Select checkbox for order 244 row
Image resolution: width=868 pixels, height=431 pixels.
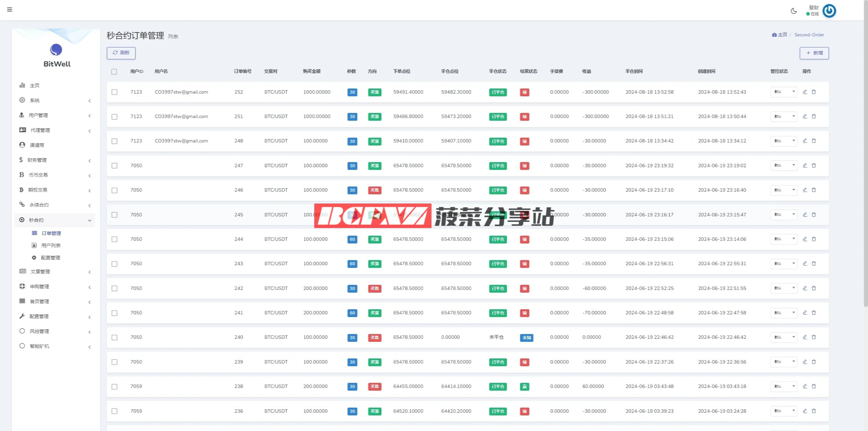coord(115,239)
